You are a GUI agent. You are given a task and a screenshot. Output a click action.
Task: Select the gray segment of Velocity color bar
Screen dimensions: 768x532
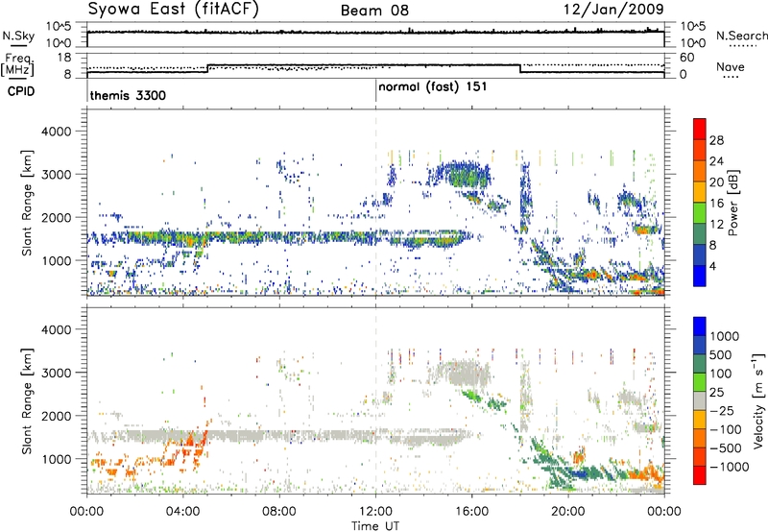tap(700, 401)
